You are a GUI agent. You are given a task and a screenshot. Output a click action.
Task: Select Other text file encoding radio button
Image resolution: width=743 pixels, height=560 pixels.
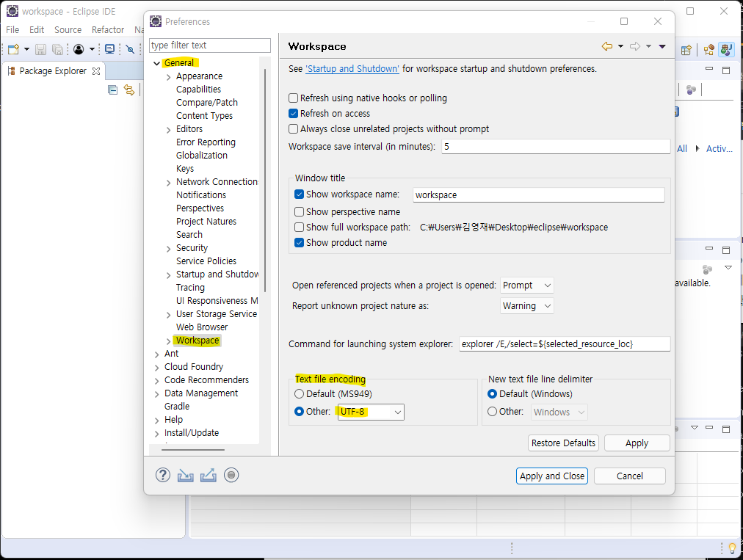click(299, 411)
